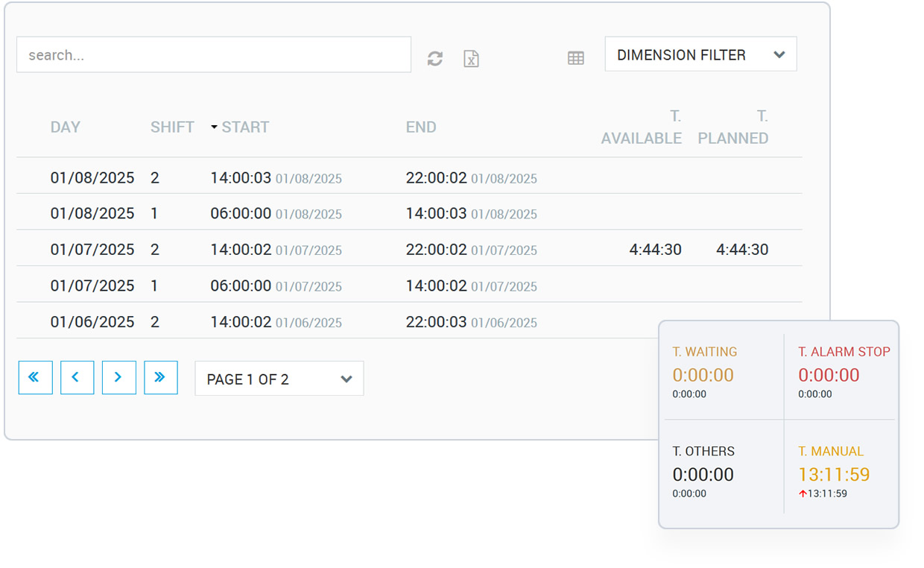Sort by the DAY column header
Screen dimensions: 924x568
(66, 127)
